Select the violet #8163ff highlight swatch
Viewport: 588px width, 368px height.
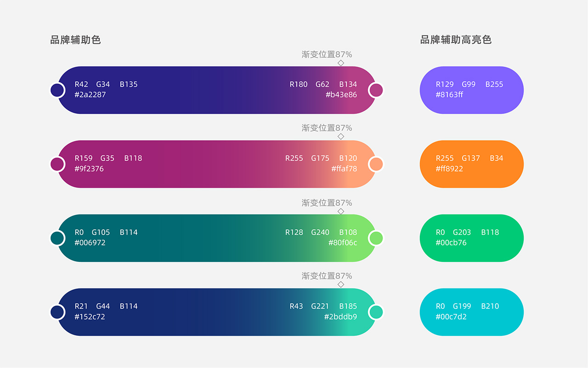tap(471, 90)
